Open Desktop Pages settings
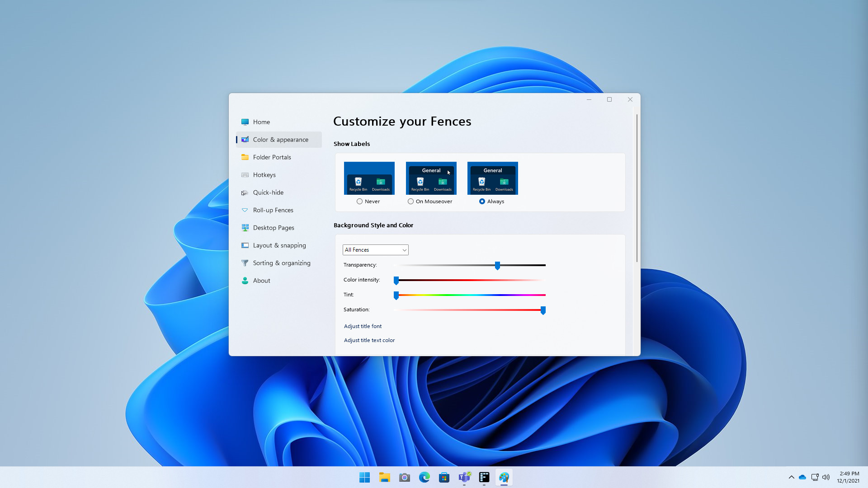Image resolution: width=868 pixels, height=488 pixels. click(274, 227)
